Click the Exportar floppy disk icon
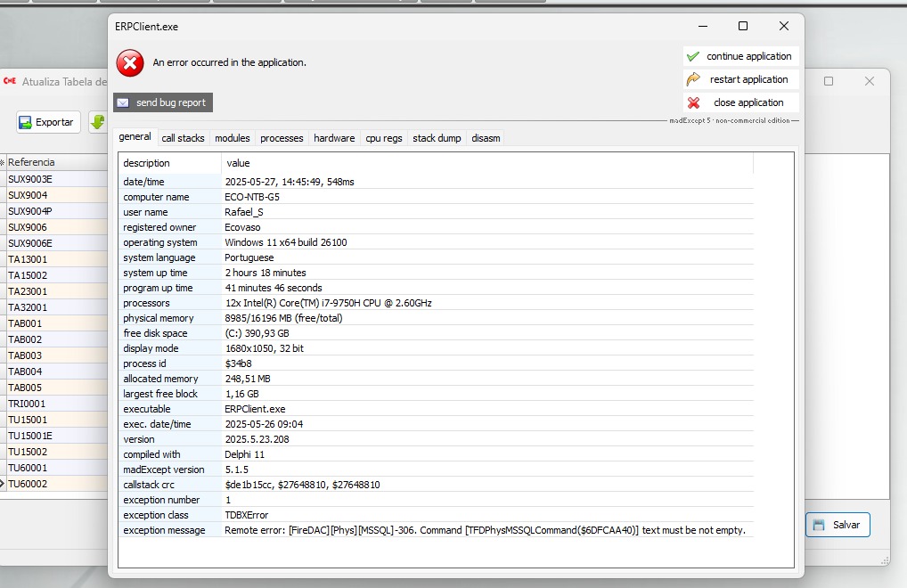The height and width of the screenshot is (588, 907). click(25, 123)
